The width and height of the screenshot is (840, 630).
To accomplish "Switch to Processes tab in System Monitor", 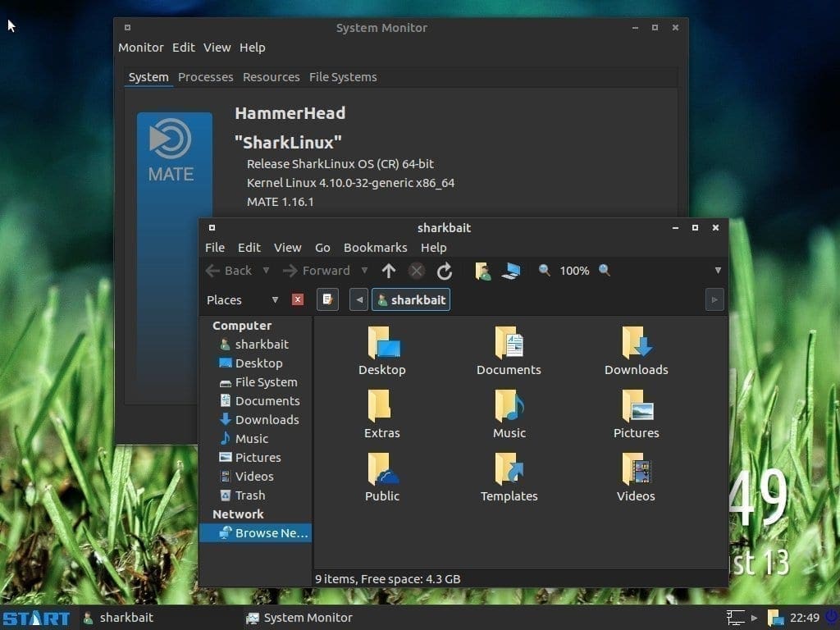I will (x=206, y=77).
